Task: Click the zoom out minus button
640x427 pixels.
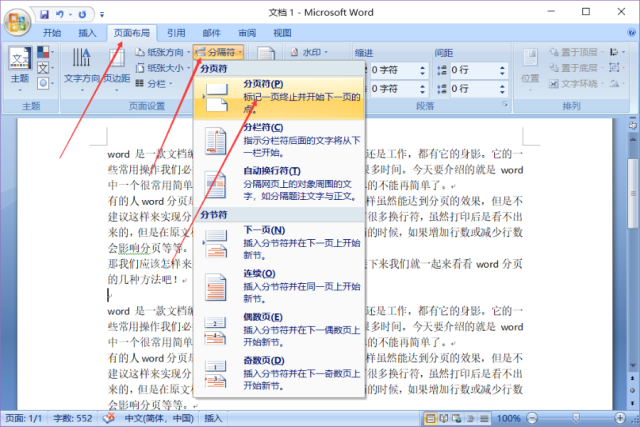Action: 532,418
